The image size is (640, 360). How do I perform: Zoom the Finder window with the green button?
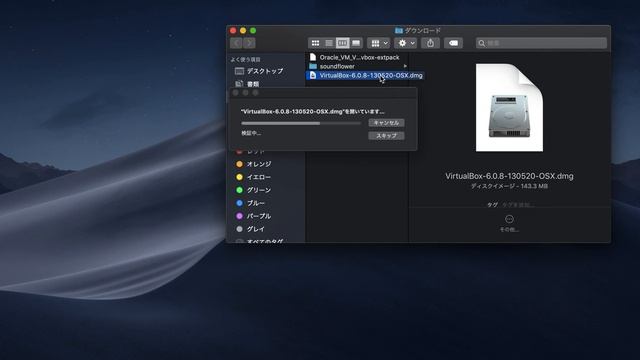click(x=253, y=31)
